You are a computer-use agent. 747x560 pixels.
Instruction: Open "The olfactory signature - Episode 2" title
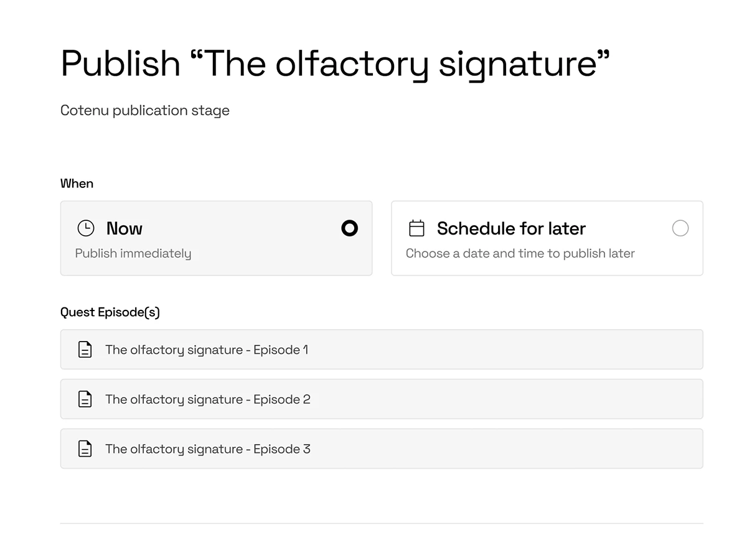click(x=208, y=399)
